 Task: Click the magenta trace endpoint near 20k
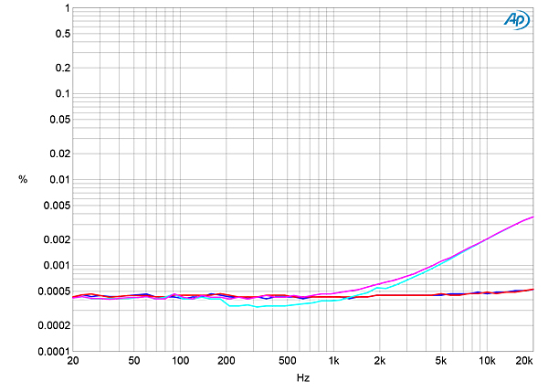[x=532, y=217]
